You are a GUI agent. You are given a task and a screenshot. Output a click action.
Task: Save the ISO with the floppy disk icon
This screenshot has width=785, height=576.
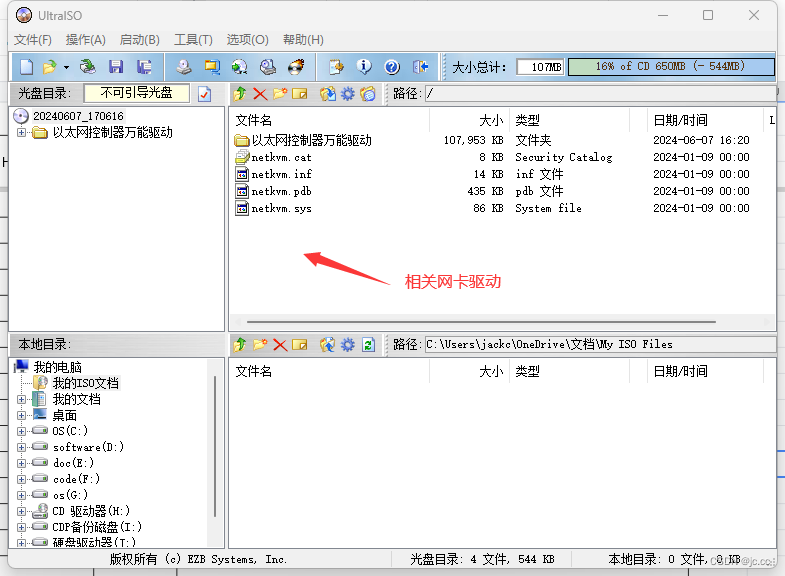[x=116, y=67]
